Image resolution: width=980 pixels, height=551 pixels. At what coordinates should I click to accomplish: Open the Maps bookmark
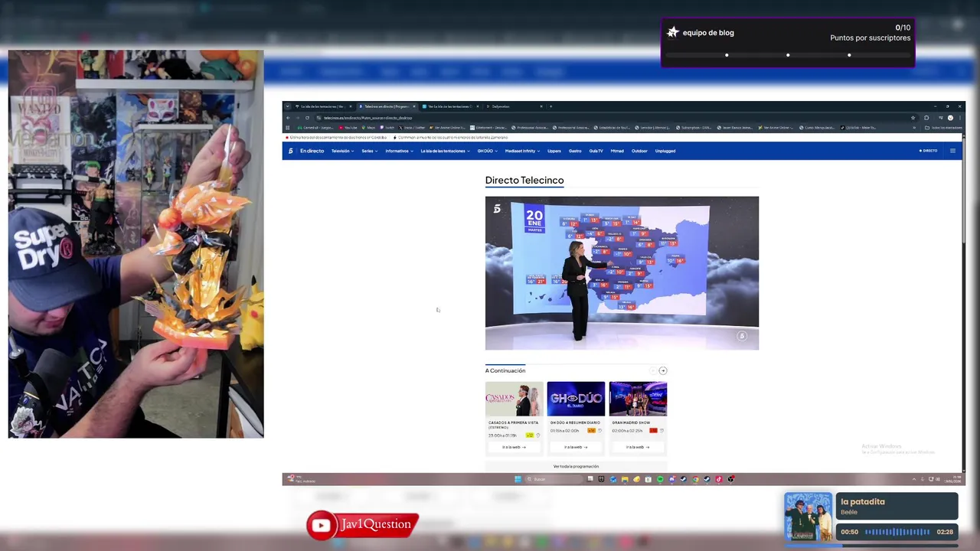368,127
